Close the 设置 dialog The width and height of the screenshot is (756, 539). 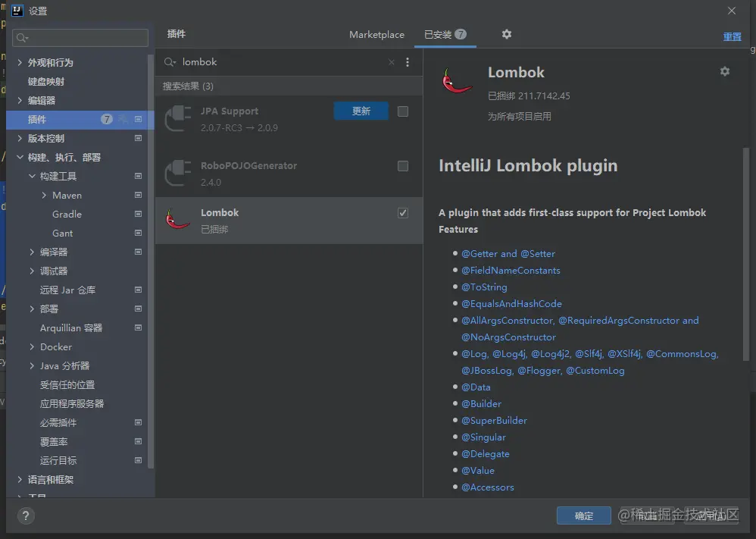click(732, 11)
